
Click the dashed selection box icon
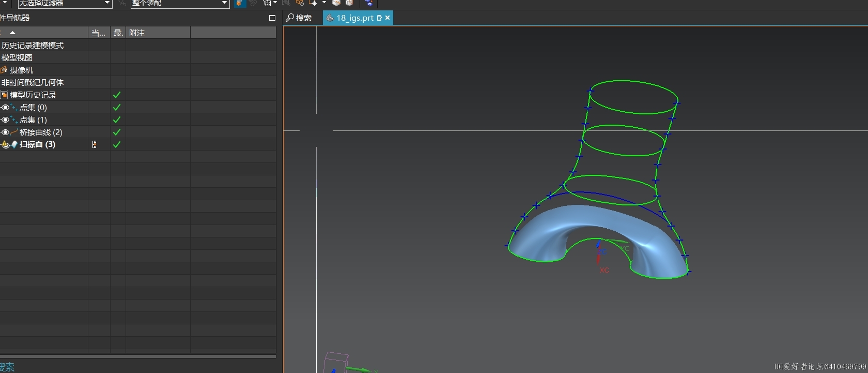coord(267,3)
